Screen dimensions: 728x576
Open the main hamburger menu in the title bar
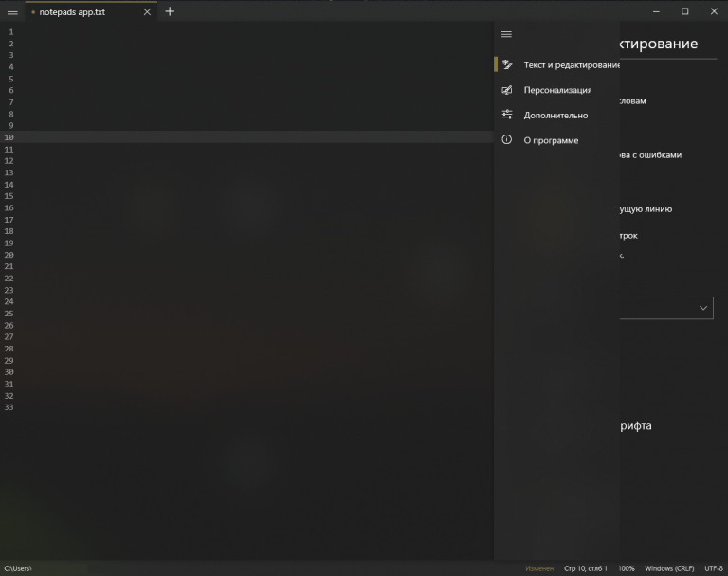click(x=12, y=11)
